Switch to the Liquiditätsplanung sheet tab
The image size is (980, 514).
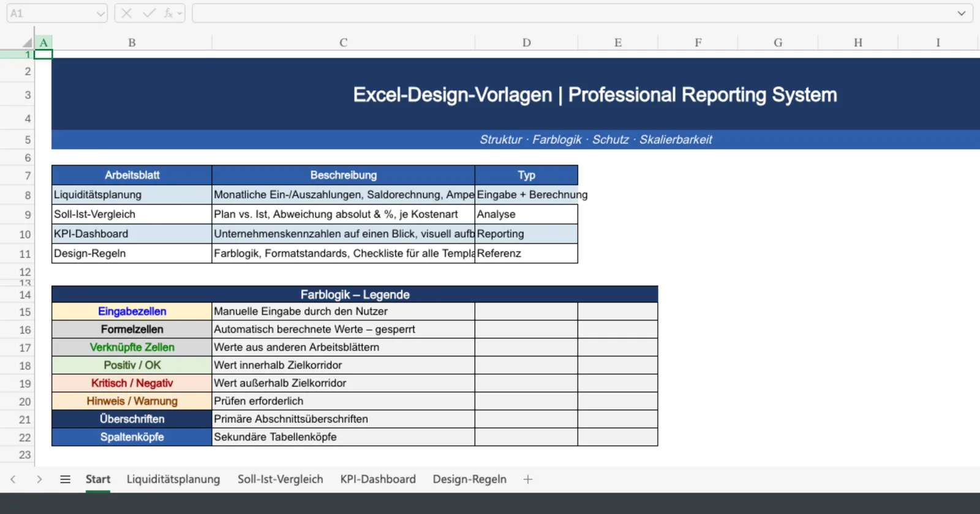tap(173, 479)
